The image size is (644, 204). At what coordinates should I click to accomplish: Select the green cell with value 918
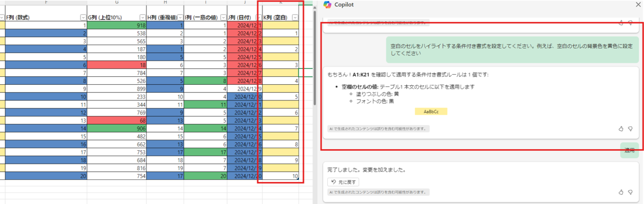pos(116,25)
